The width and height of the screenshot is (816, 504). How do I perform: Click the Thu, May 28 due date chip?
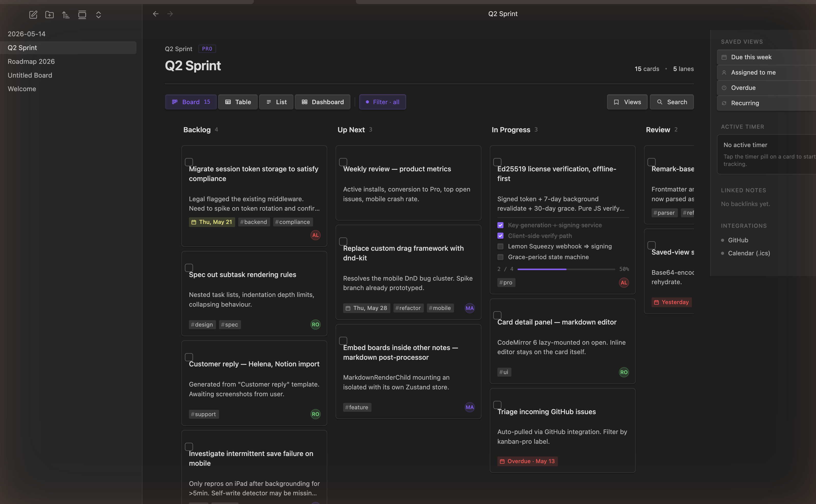tap(367, 308)
